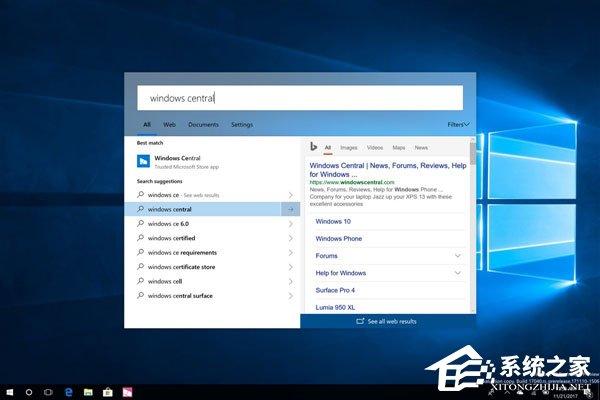Switch to the Web search tab
600x400 pixels.
(x=169, y=124)
